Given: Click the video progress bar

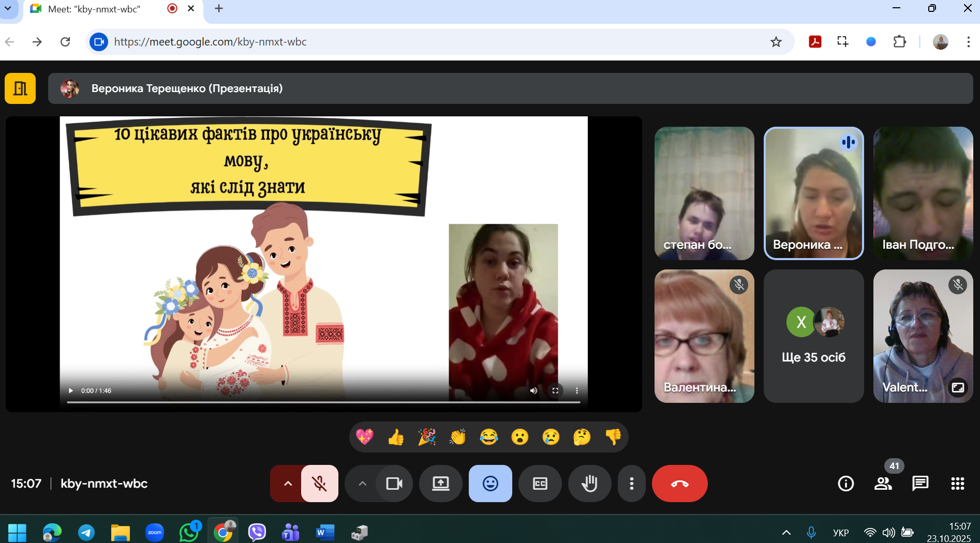Looking at the screenshot, I should coord(323,402).
